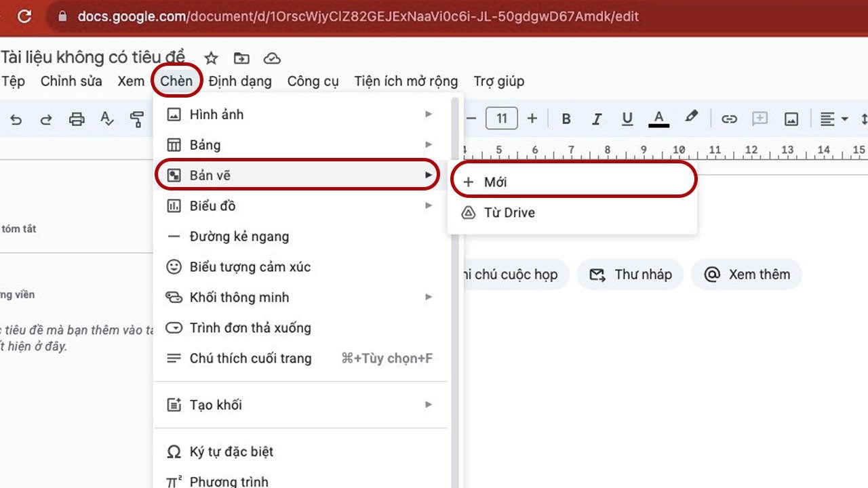
Task: Choose Biểu tượng cảm xúc emoji entry
Action: coord(300,267)
